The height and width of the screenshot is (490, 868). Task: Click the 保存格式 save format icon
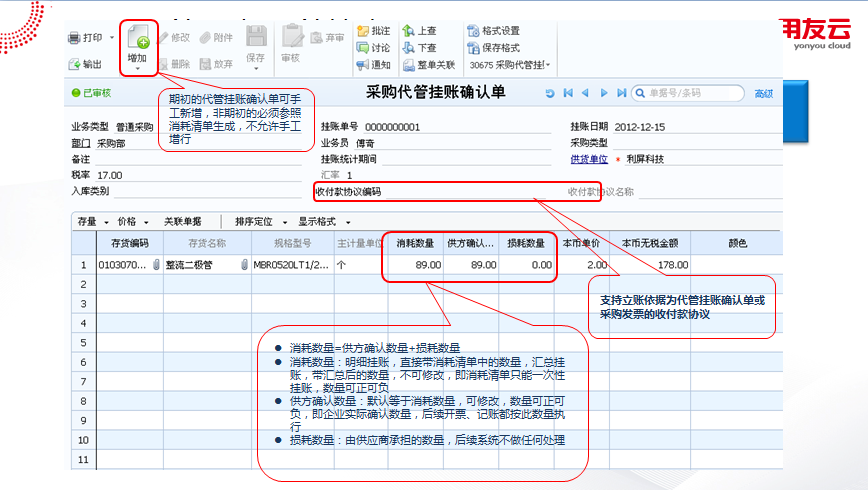[x=473, y=48]
